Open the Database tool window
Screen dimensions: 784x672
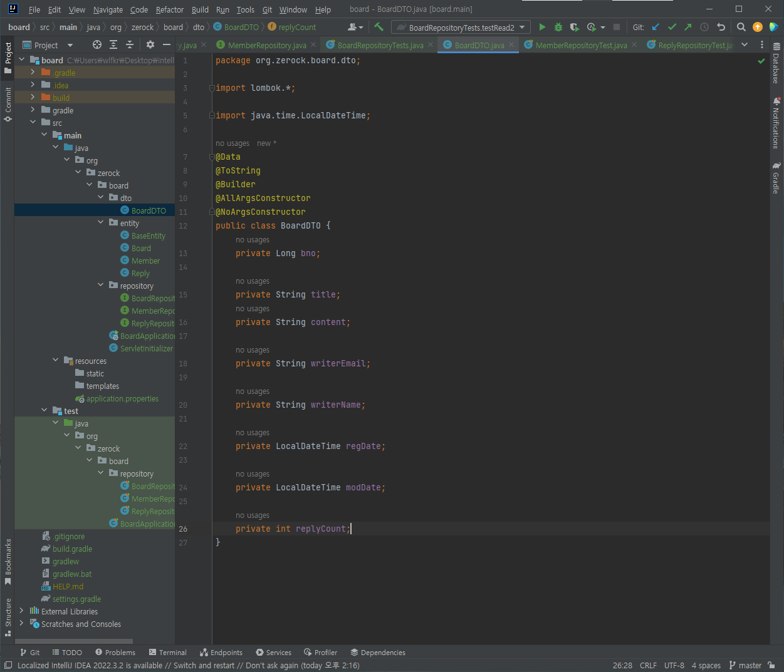pos(776,63)
